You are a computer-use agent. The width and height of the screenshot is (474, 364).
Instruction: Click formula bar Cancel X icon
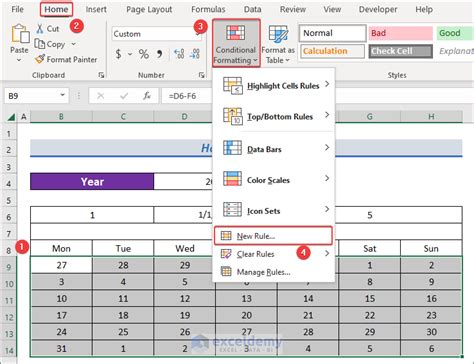(100, 96)
